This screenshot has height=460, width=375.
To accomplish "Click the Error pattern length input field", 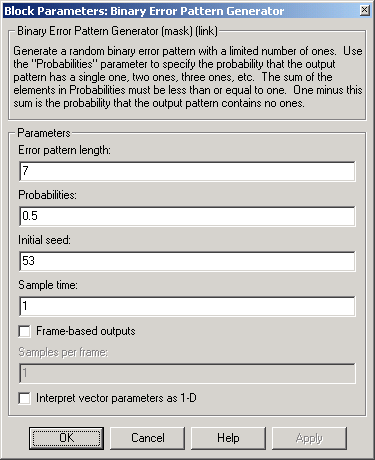I will point(187,171).
